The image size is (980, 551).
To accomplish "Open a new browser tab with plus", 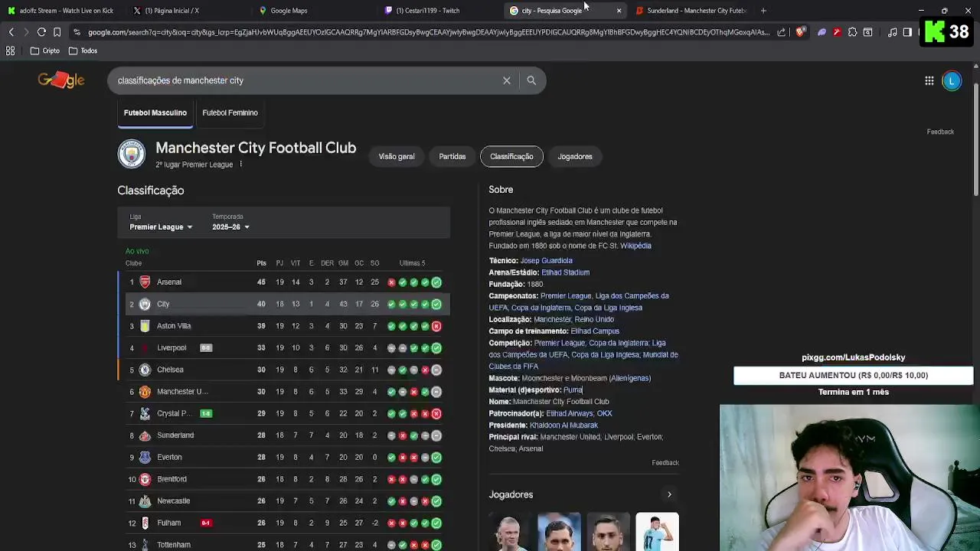I will 763,11.
